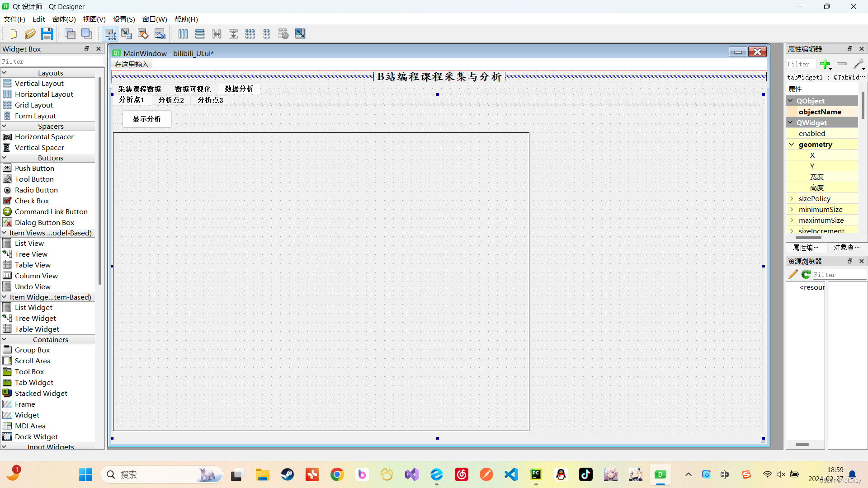The width and height of the screenshot is (868, 488).
Task: Click the resource browser edit pencil icon
Action: 793,274
